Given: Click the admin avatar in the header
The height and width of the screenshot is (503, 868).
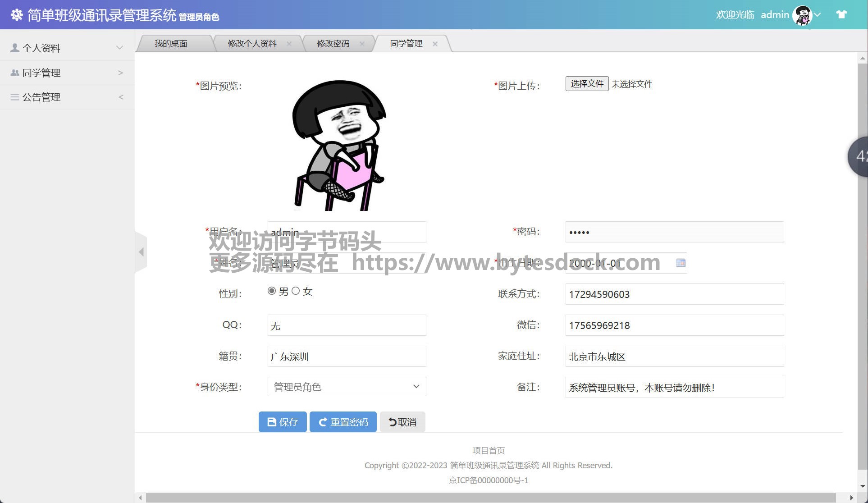Looking at the screenshot, I should click(x=802, y=15).
